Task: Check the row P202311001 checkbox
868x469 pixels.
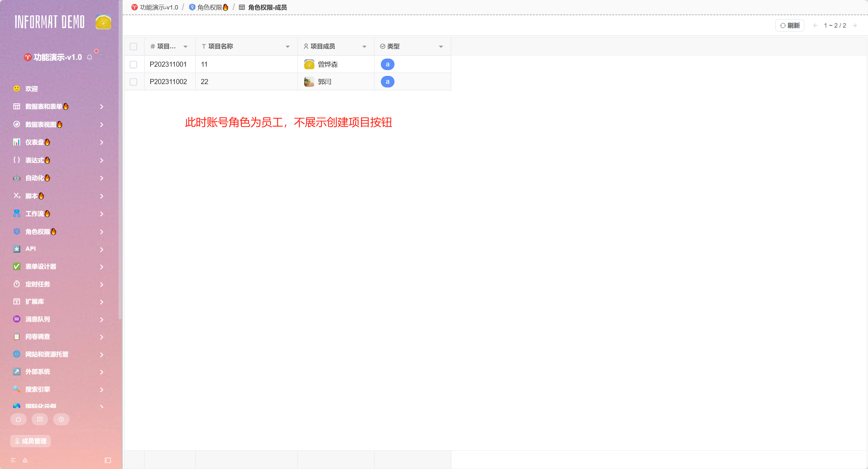Action: click(x=134, y=64)
